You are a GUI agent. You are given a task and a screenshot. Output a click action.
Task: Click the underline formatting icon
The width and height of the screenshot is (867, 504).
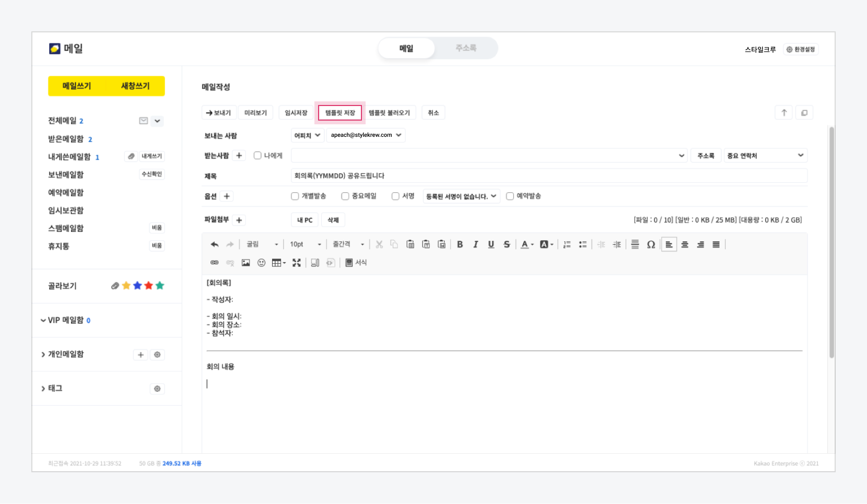(x=491, y=244)
